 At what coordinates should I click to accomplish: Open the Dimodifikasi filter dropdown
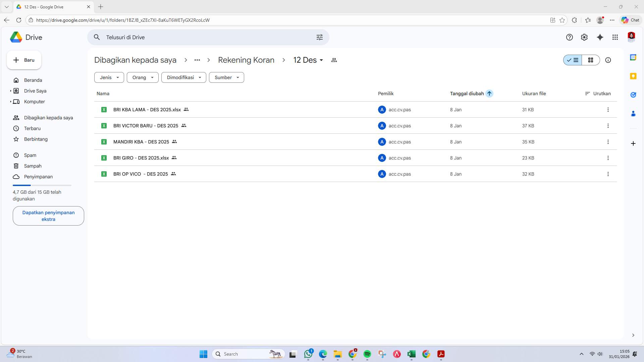183,77
